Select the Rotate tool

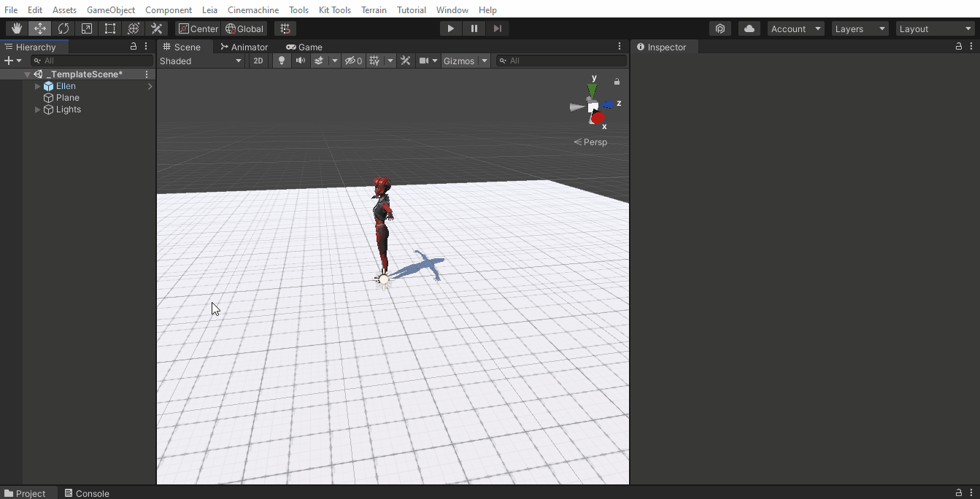click(63, 28)
